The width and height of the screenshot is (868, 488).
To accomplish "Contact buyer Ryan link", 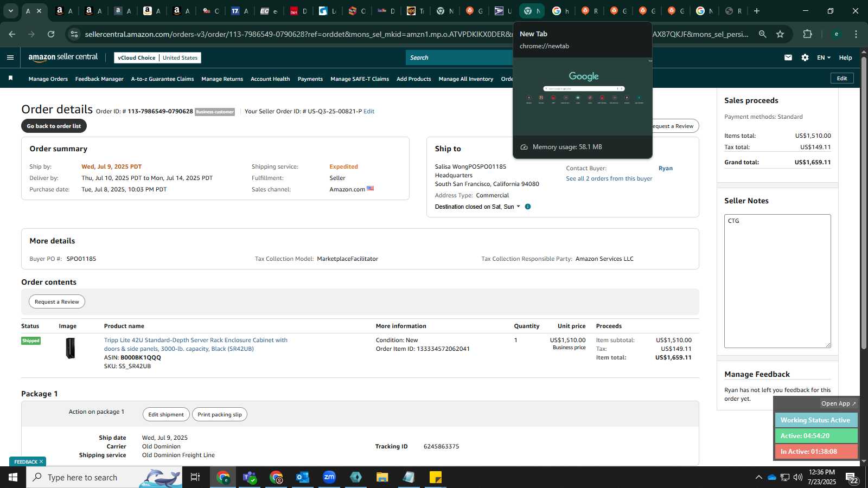I will pyautogui.click(x=666, y=168).
